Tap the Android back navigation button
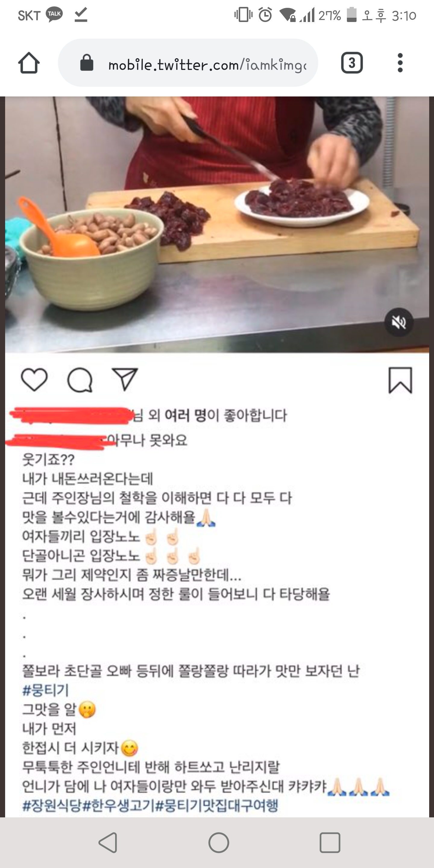The height and width of the screenshot is (868, 434). (108, 842)
